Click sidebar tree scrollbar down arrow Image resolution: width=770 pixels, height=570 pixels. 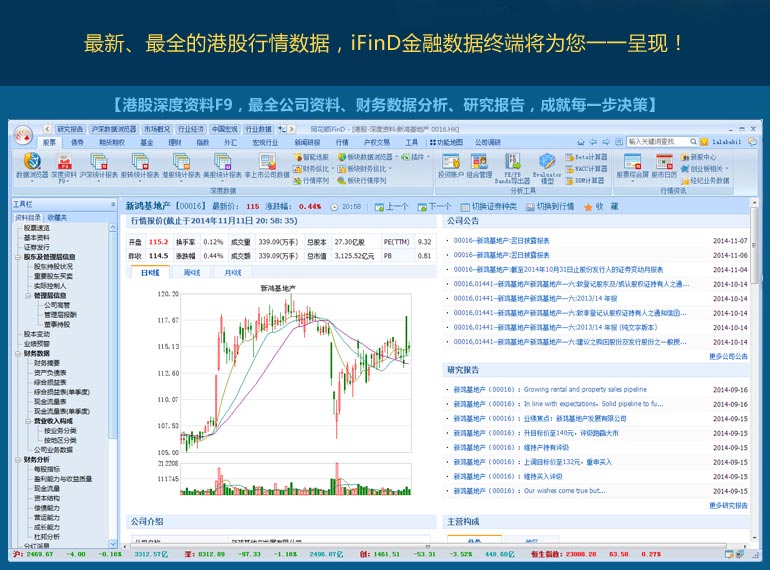coord(113,544)
